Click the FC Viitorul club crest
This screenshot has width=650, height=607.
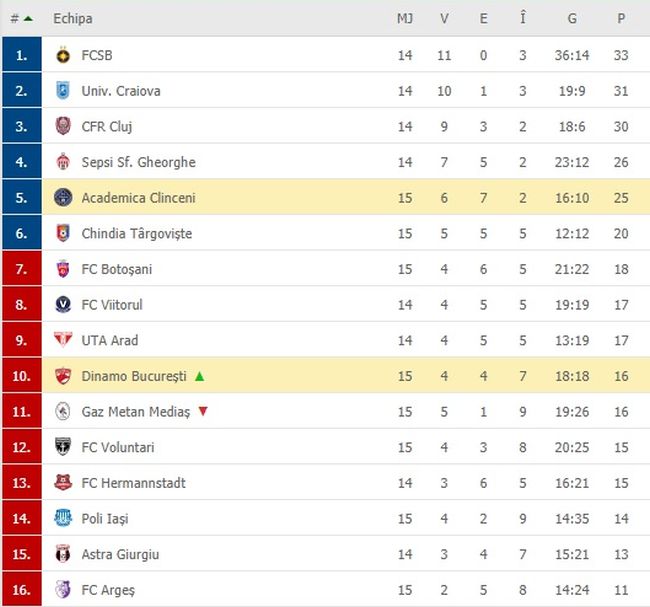click(x=63, y=305)
